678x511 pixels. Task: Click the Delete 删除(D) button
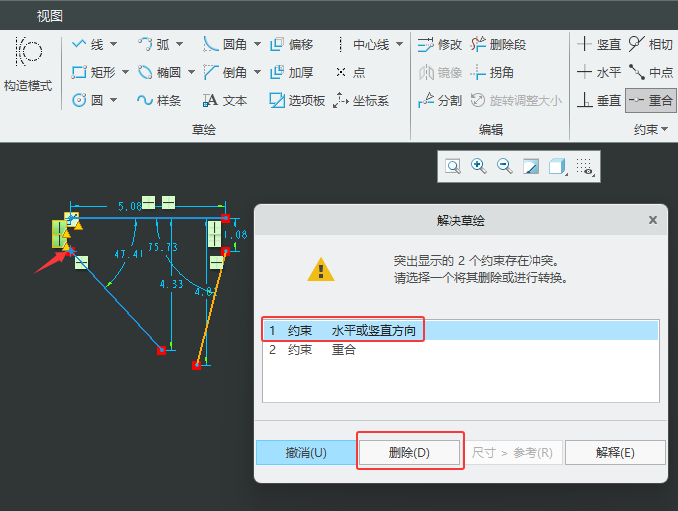point(409,453)
